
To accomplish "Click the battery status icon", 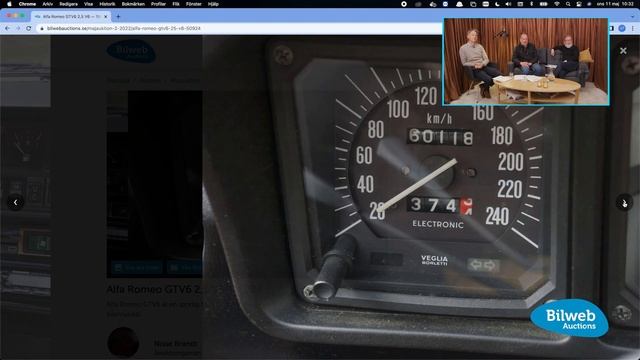I will click(544, 4).
